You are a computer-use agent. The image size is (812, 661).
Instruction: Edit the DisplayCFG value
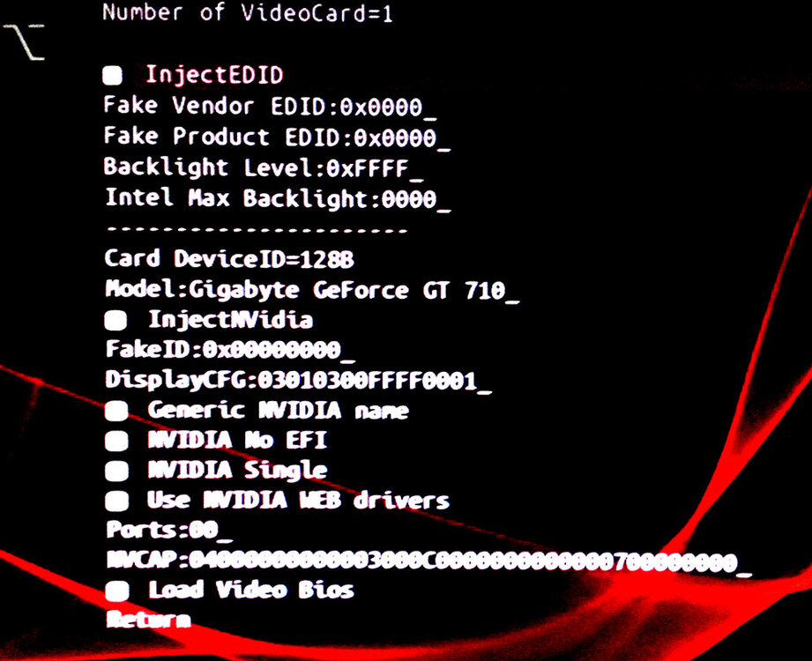click(x=298, y=381)
